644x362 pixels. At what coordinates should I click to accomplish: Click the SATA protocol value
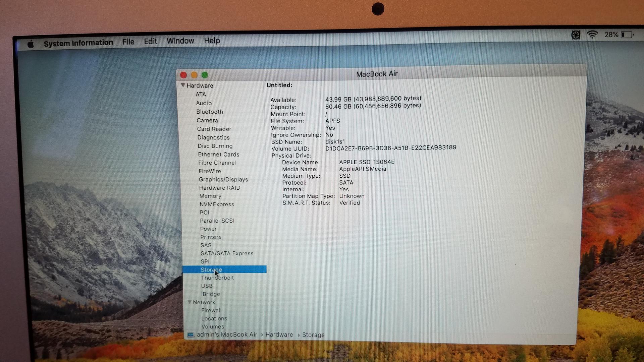coord(346,183)
